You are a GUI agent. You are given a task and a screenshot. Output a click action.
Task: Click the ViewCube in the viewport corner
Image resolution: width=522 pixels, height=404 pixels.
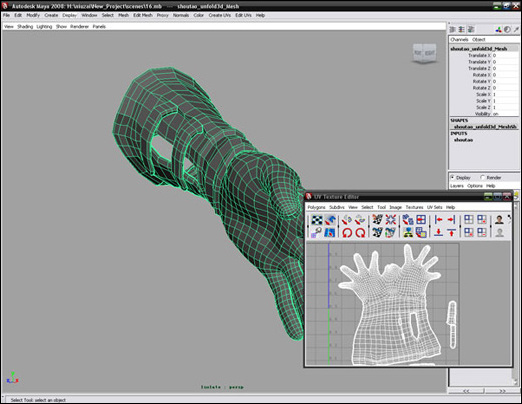point(424,53)
